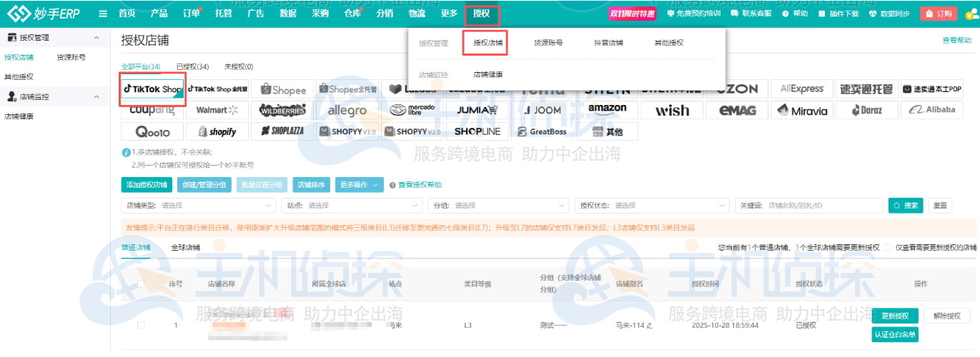Open the 授权 top navigation menu
Viewport: 980px width, 357px height.
481,14
